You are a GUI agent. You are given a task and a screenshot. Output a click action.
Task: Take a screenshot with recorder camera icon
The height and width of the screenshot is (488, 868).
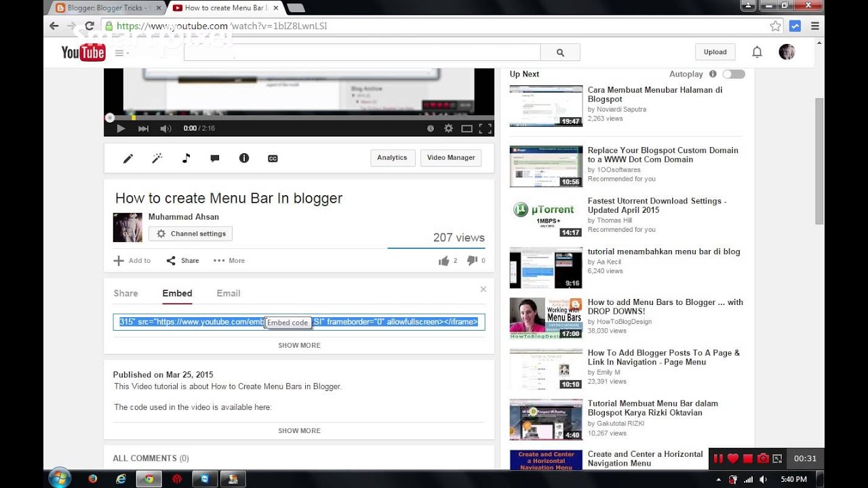coord(763,459)
